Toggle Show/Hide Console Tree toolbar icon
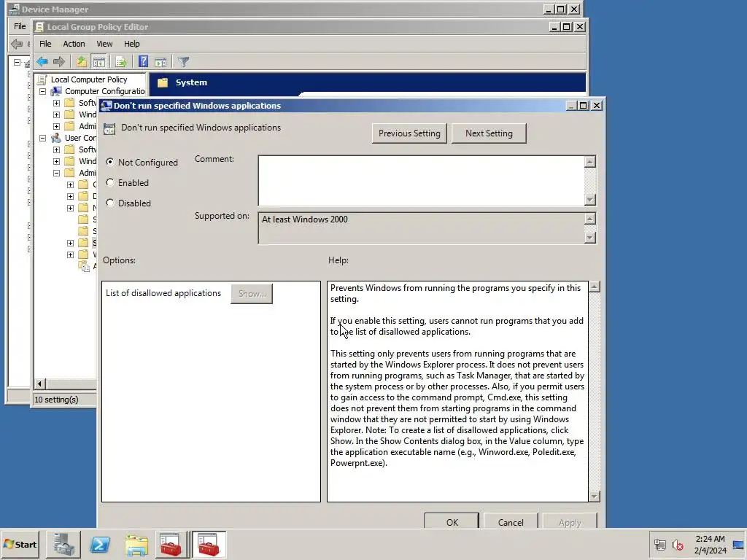 tap(98, 61)
